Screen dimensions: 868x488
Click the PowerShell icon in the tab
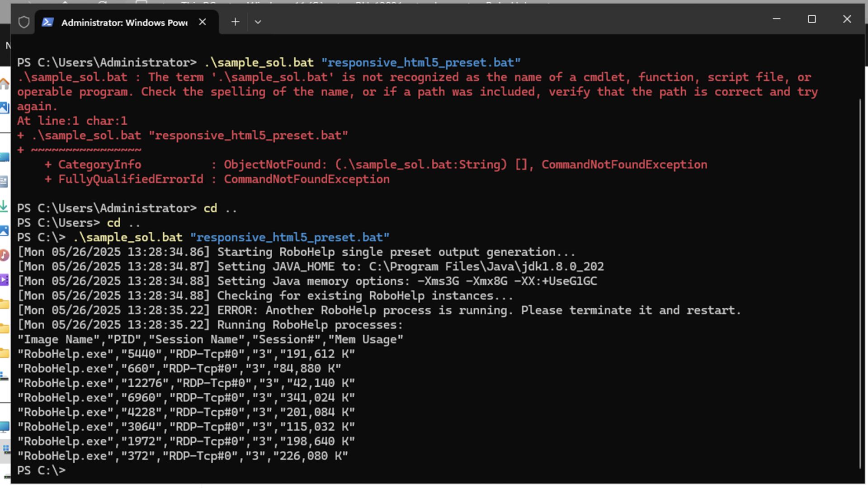coord(48,22)
